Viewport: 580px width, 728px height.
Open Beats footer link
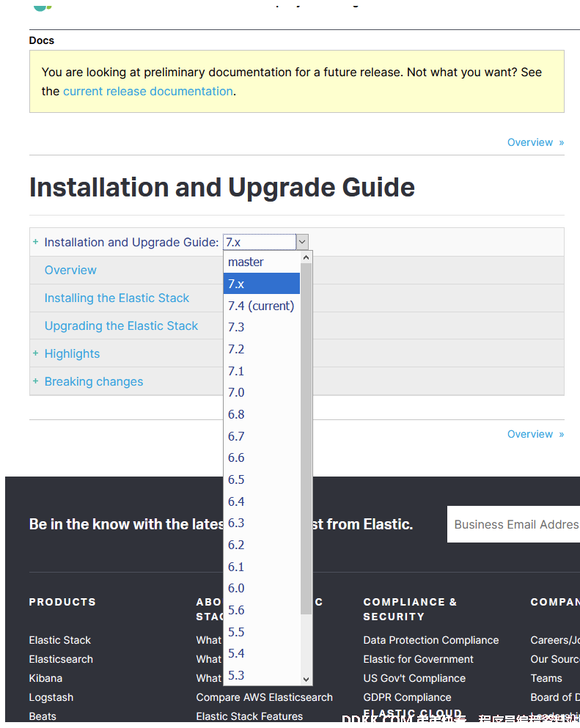[43, 716]
